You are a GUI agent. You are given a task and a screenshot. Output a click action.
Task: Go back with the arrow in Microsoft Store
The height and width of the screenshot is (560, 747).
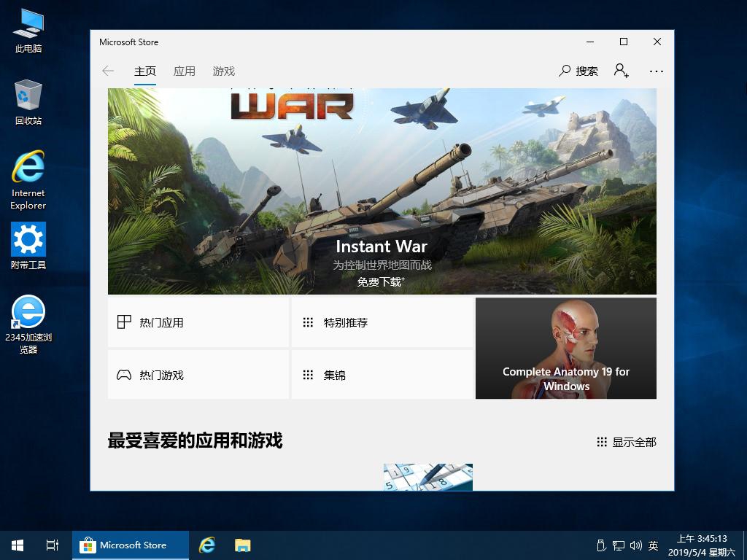[108, 71]
